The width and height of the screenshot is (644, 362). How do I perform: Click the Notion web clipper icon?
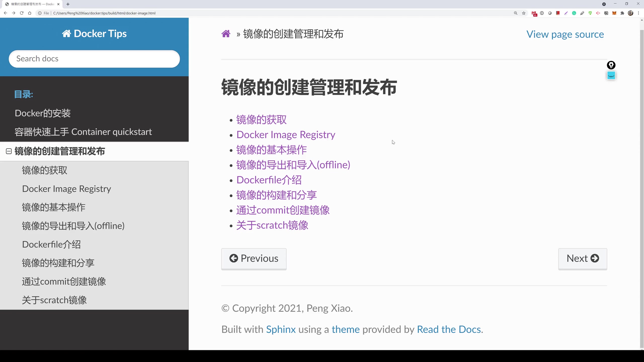click(x=606, y=13)
